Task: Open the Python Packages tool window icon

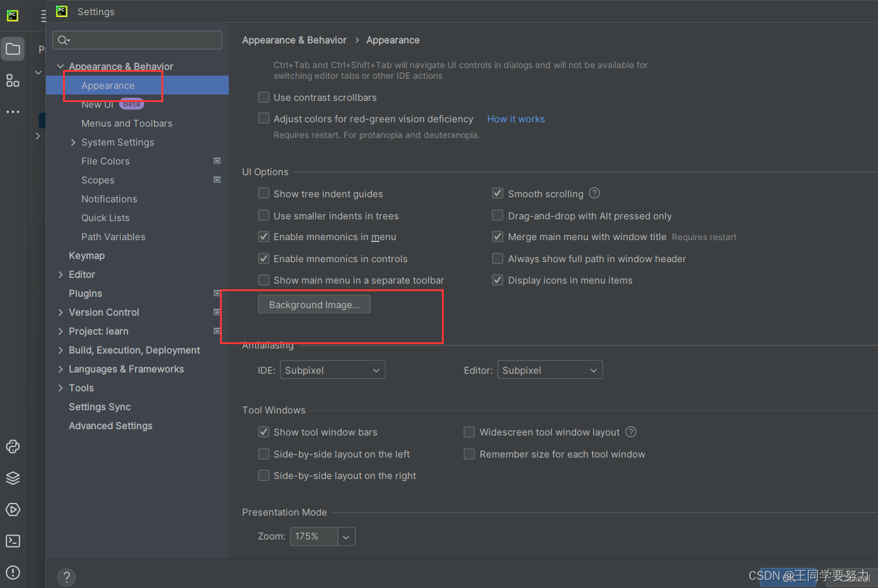Action: [13, 447]
